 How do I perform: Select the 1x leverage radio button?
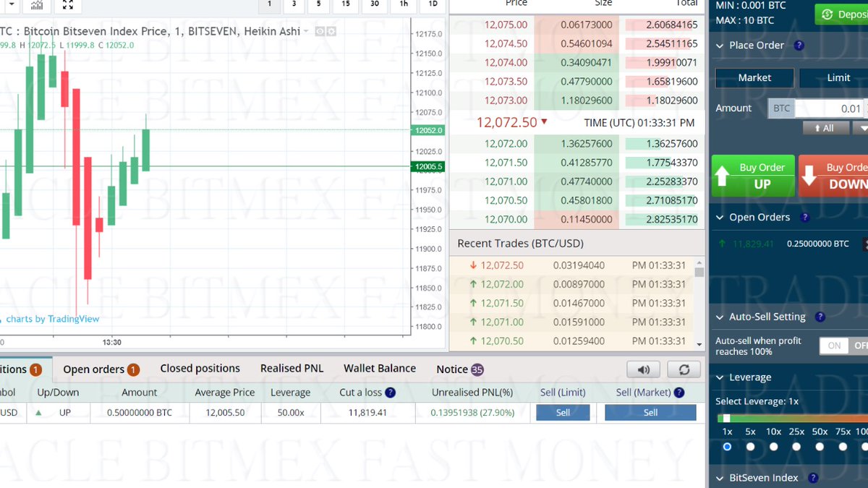pos(727,447)
